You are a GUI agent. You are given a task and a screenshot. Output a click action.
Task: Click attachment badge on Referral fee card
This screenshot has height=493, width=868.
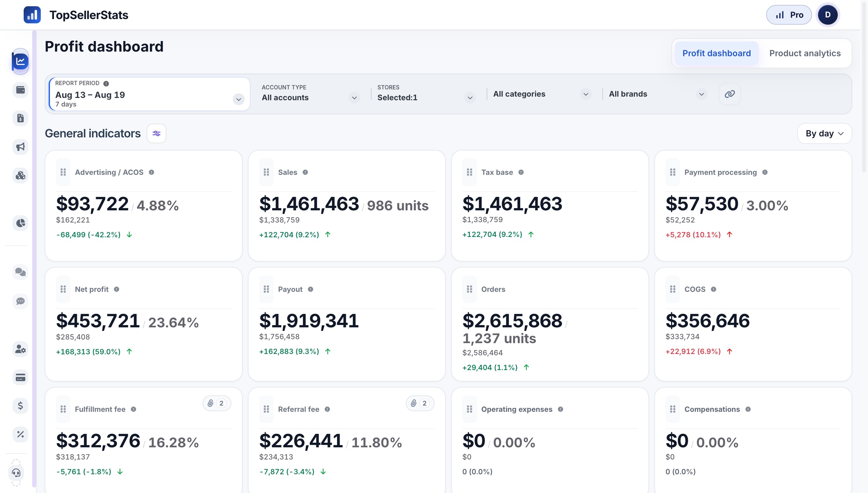(x=420, y=403)
